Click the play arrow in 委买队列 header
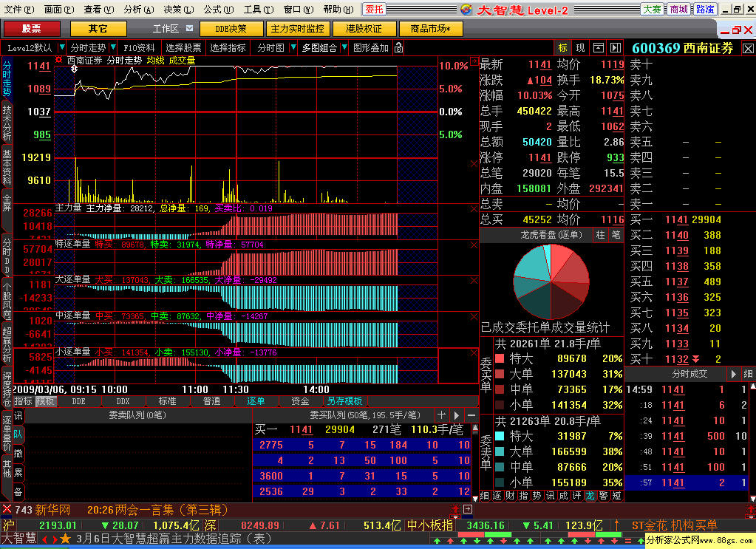The image size is (756, 549). 457,415
